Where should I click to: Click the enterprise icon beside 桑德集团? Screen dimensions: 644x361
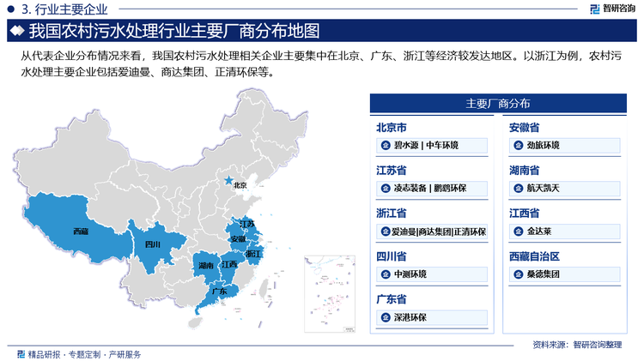519,274
